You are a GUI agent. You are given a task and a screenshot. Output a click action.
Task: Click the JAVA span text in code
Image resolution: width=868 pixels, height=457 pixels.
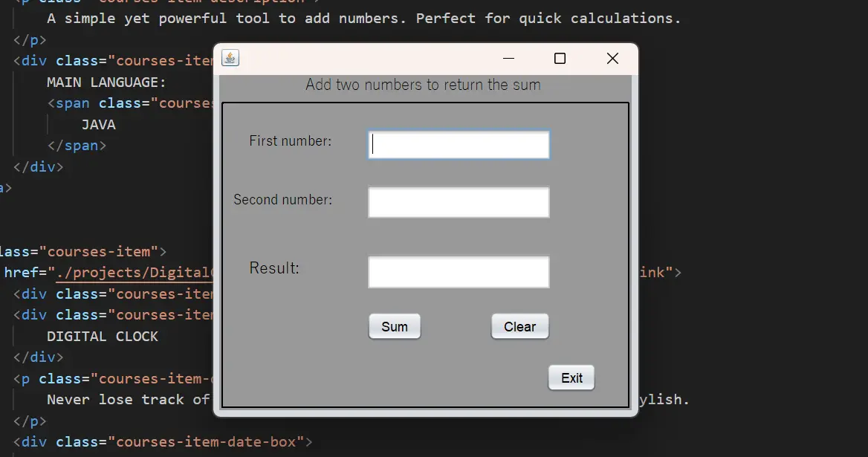(99, 124)
